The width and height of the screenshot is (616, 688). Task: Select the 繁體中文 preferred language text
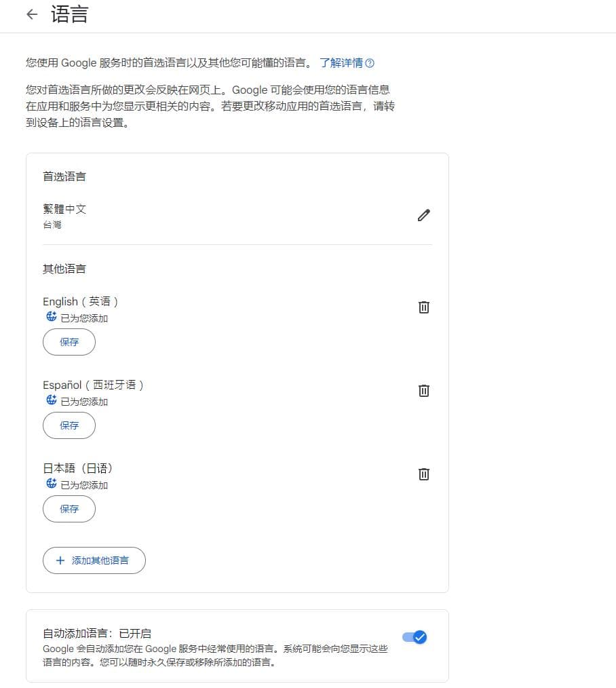click(64, 209)
